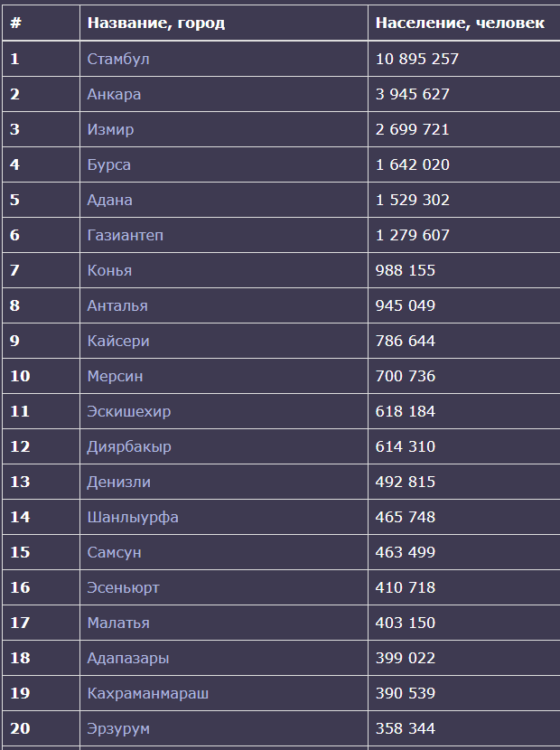Click the Адана link
The width and height of the screenshot is (560, 750).
(x=109, y=200)
